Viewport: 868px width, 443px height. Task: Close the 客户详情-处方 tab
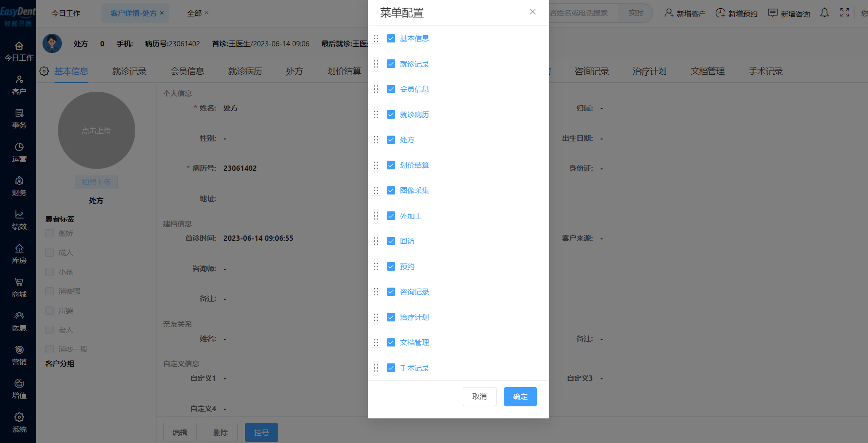click(162, 13)
